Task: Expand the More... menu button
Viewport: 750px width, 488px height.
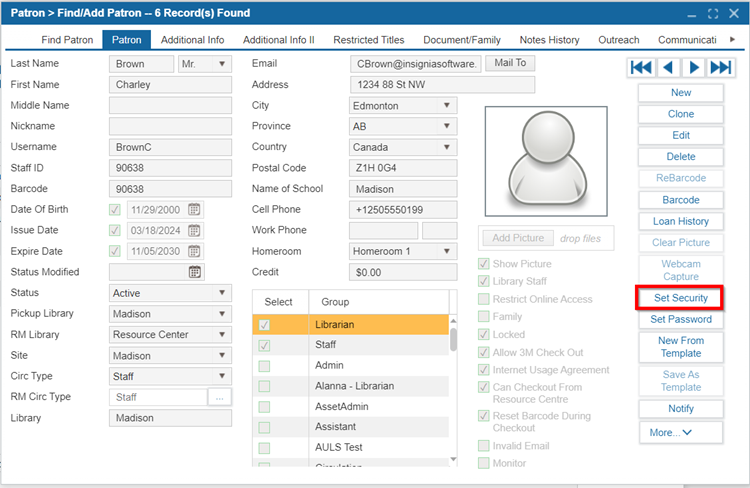Action: tap(681, 433)
